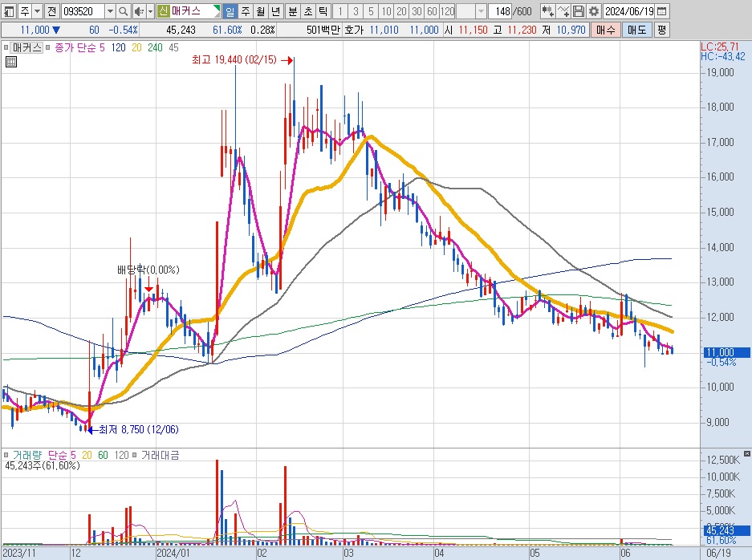Viewport: 752px width, 560px height.
Task: Toggle the 거래대금 indicator checkbox
Action: pos(134,455)
